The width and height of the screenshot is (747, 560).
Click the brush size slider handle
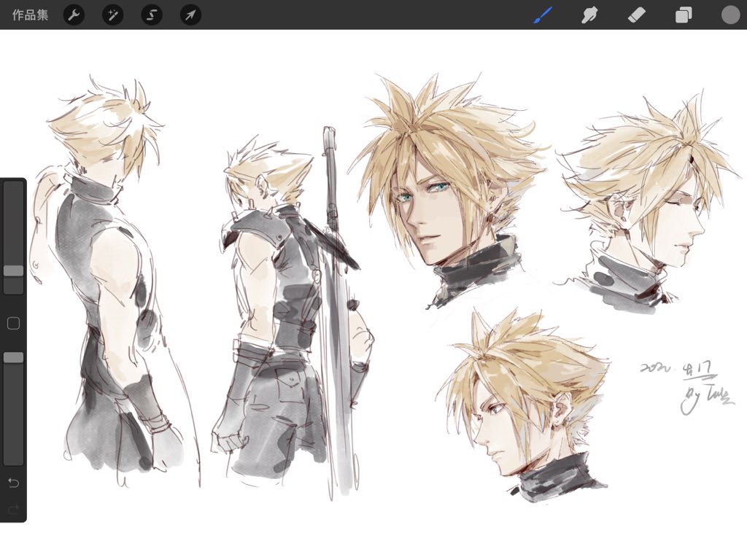coord(13,271)
